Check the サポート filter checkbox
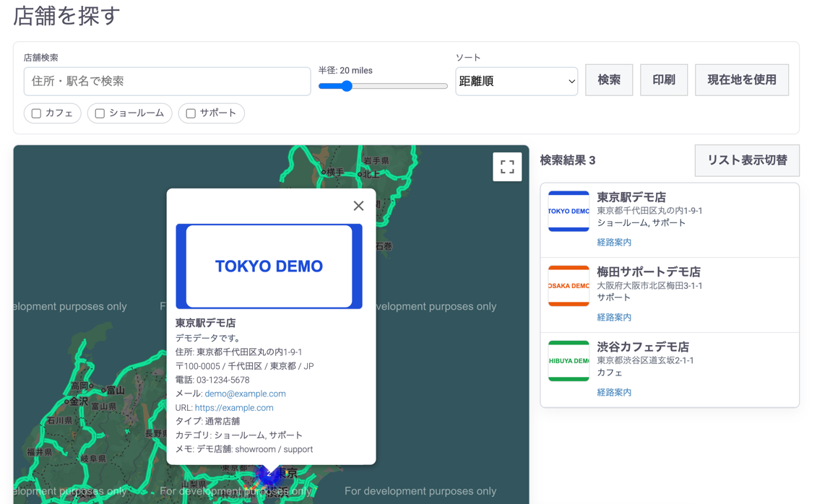The height and width of the screenshot is (504, 817). click(191, 113)
